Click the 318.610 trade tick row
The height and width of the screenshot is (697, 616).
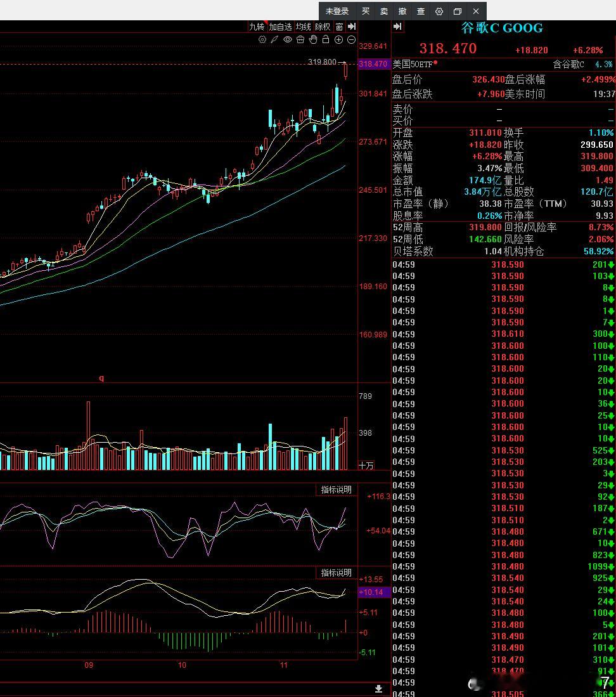[503, 334]
